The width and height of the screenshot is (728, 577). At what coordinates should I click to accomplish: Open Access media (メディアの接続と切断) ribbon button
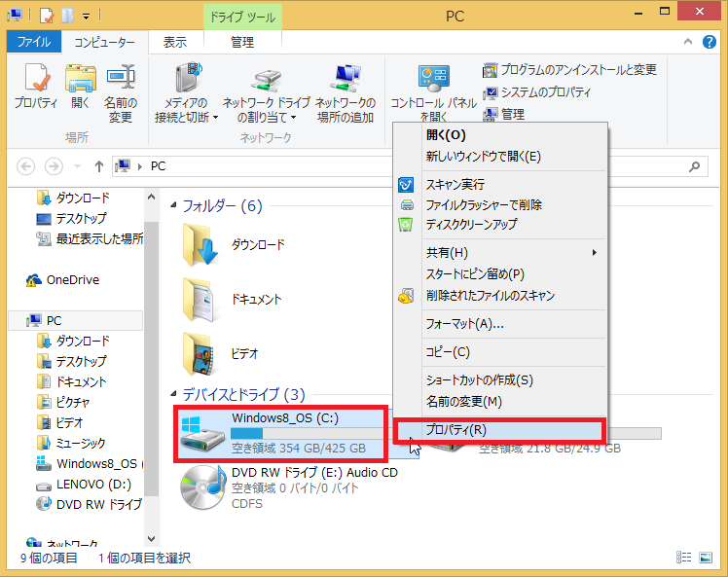click(x=187, y=92)
